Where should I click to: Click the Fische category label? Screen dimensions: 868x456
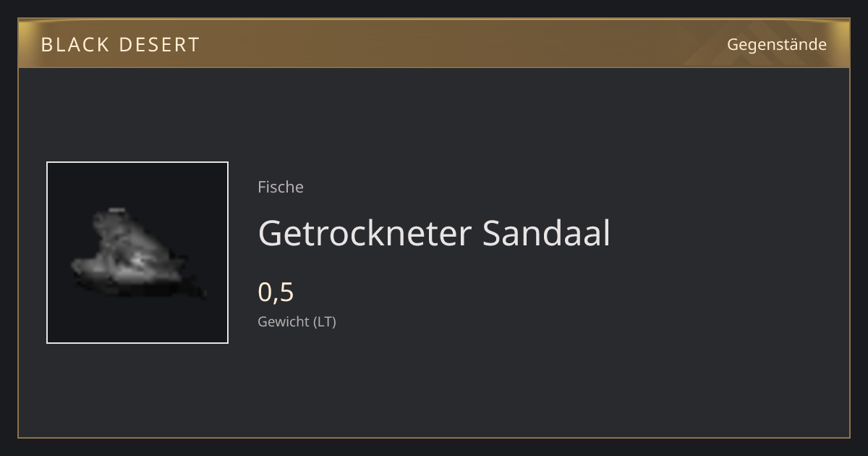pos(281,187)
